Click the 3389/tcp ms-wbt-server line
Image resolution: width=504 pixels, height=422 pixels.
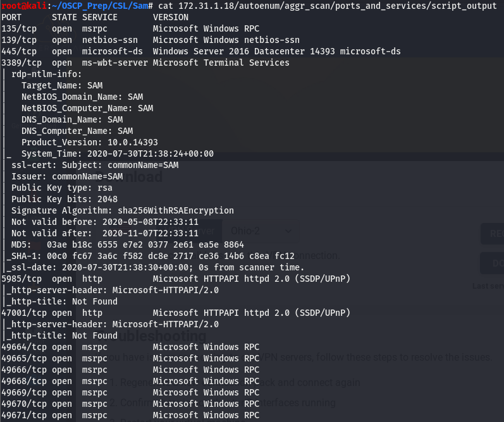click(145, 63)
